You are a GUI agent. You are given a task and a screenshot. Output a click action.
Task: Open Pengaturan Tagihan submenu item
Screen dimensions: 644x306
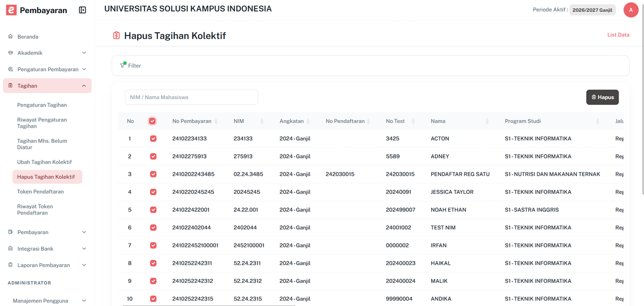(x=42, y=105)
